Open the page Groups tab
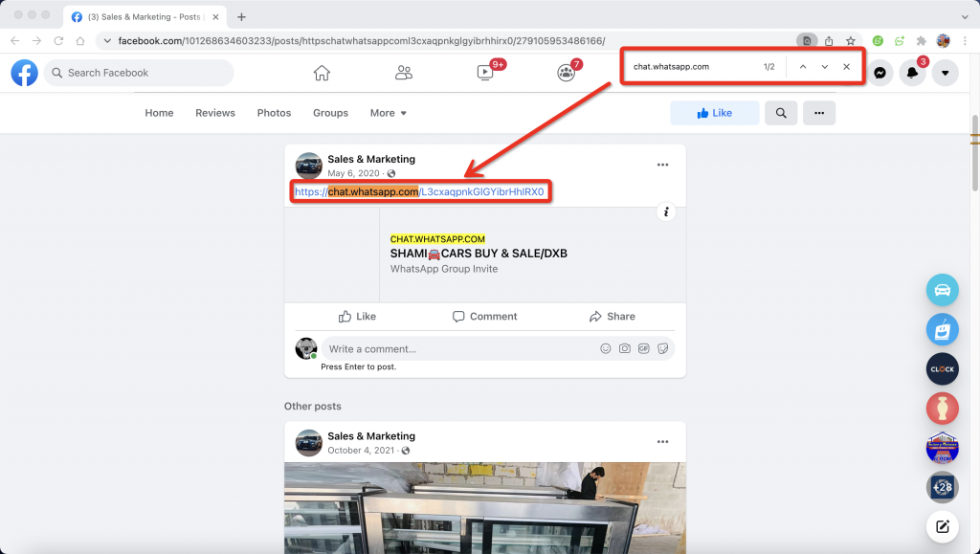This screenshot has height=554, width=980. 330,113
